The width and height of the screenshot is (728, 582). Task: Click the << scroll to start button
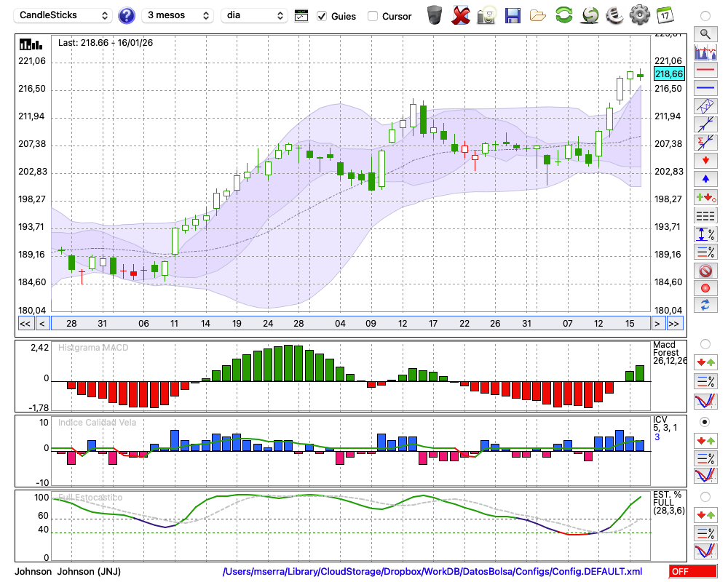point(25,324)
